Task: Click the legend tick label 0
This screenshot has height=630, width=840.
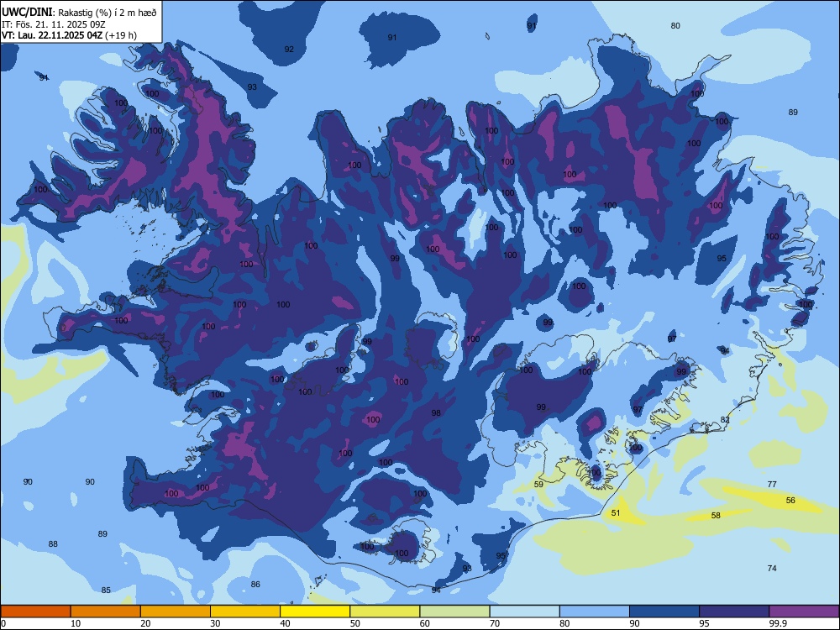Action: pos(3,623)
